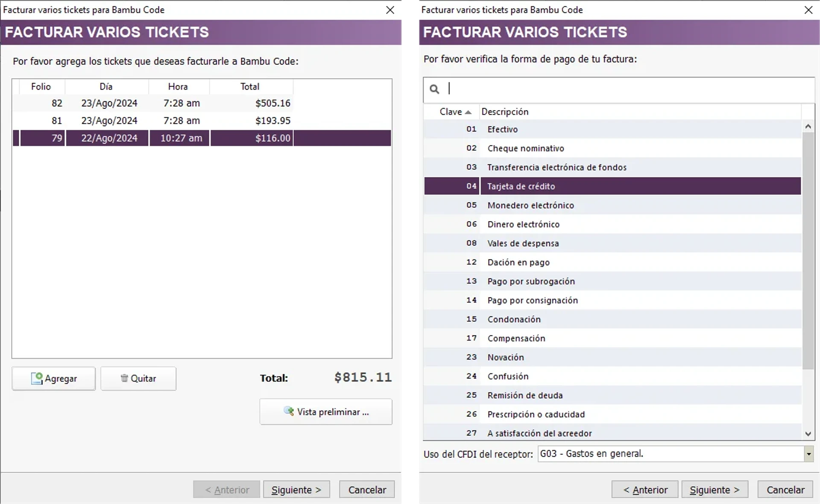Viewport: 820px width, 504px height.
Task: Click the Folio column header
Action: (41, 86)
